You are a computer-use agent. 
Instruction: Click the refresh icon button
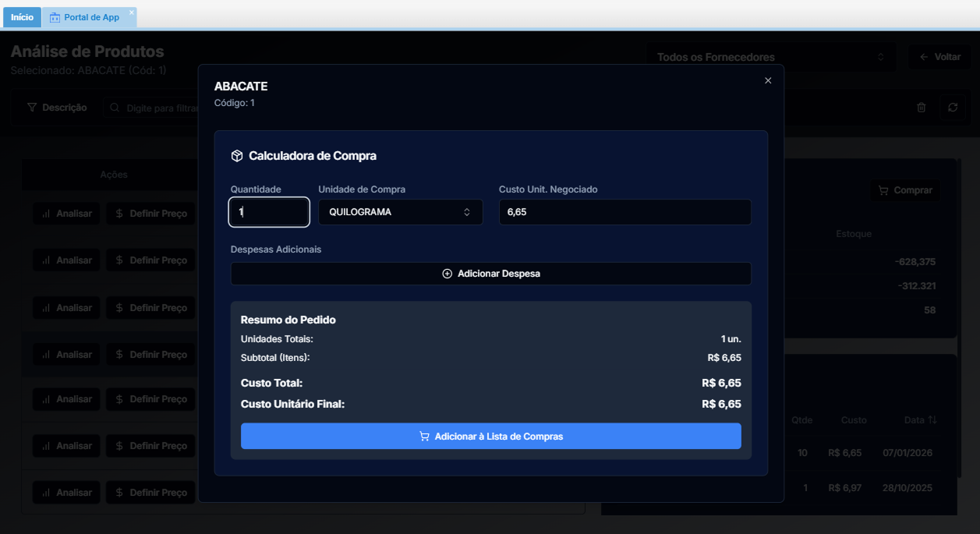(953, 108)
